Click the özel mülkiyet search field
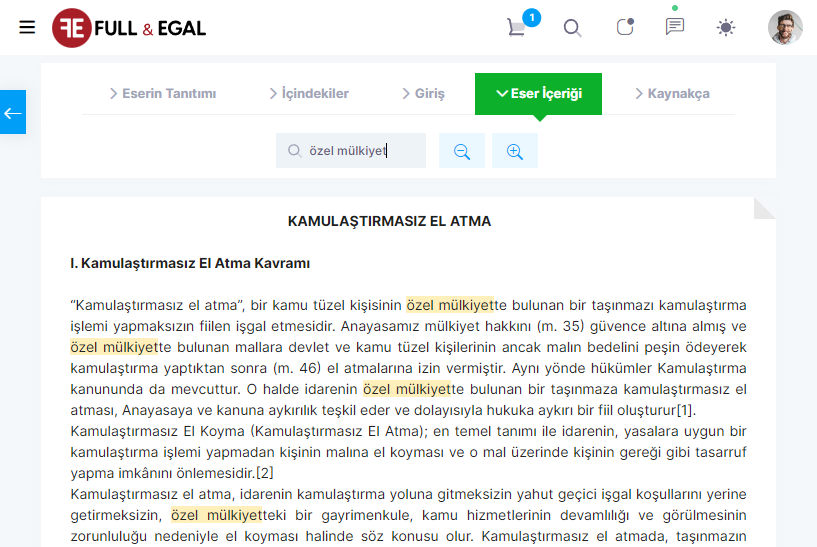Screen dimensions: 817x547 click(351, 151)
